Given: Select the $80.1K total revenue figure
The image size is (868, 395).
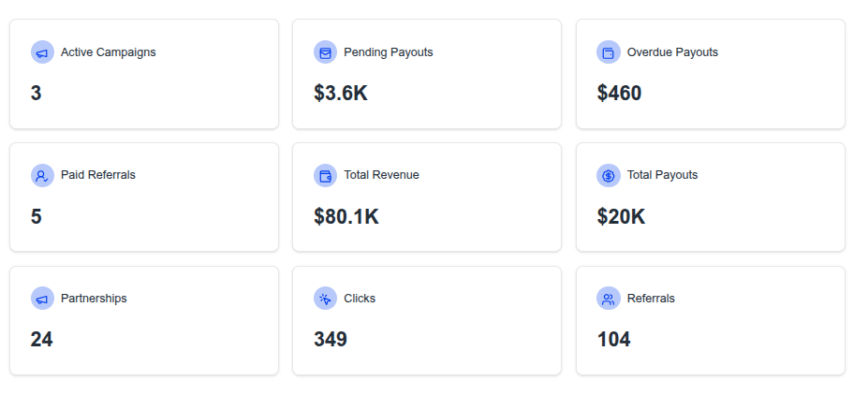Looking at the screenshot, I should 346,216.
